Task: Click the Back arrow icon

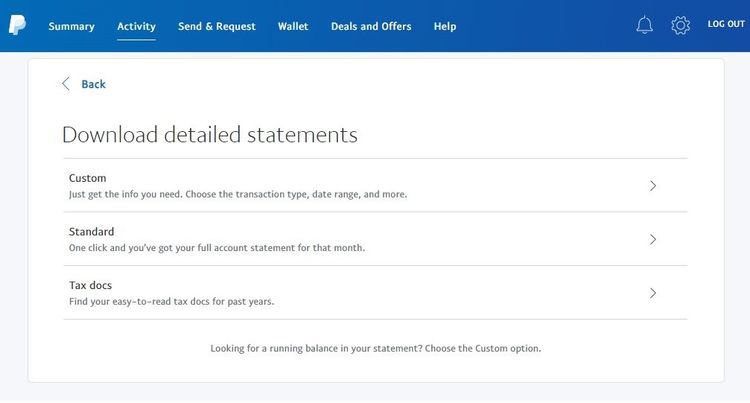Action: tap(66, 84)
